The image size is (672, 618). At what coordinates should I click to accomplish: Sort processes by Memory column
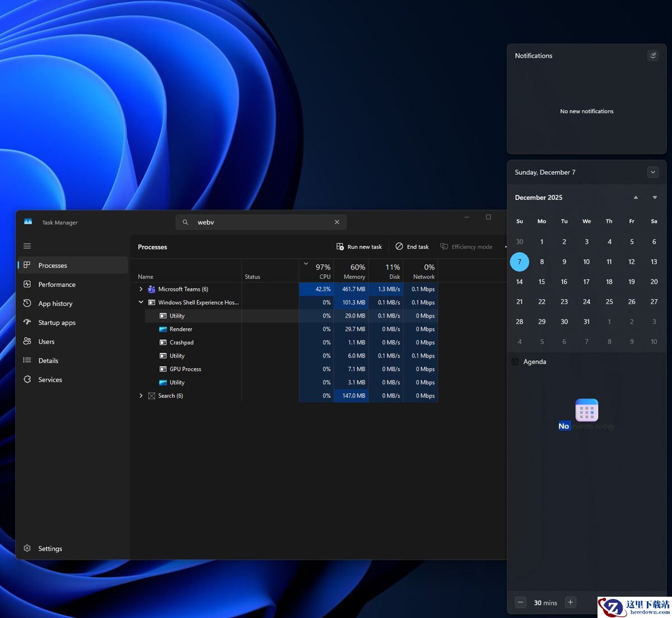(x=354, y=271)
